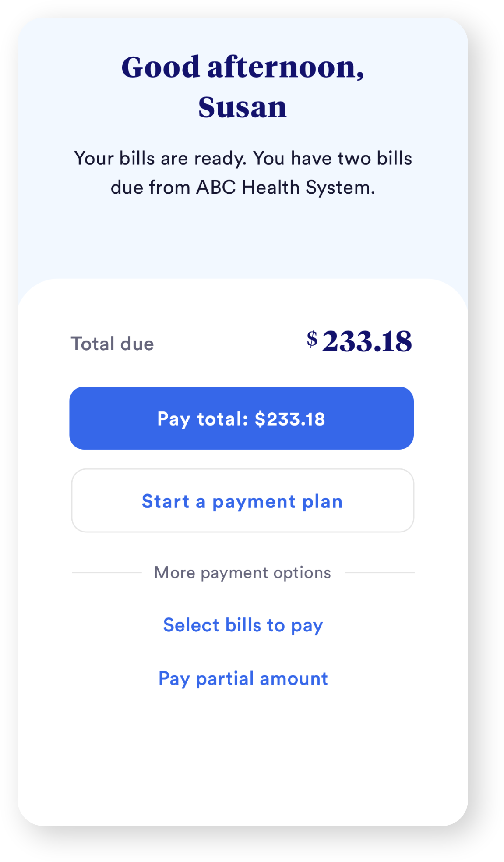Click divider line right of More payment options

380,572
